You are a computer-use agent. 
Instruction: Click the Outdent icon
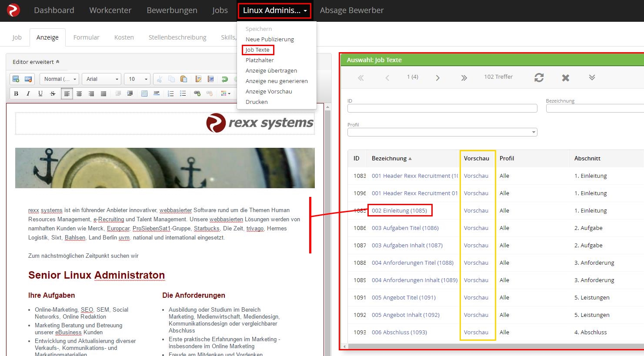coord(118,93)
